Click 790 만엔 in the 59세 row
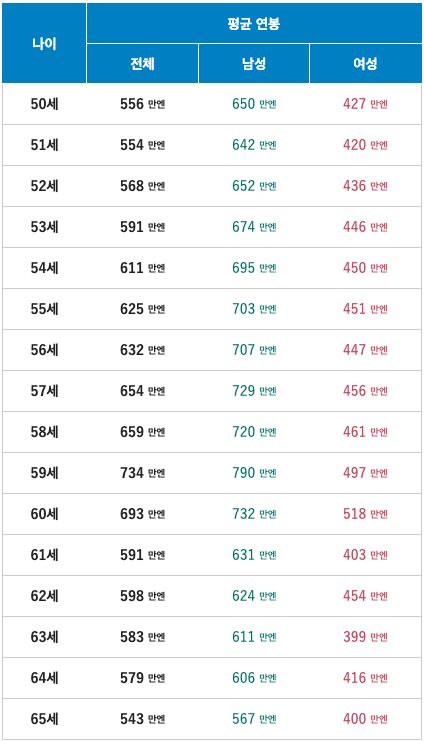424x742 pixels. (254, 473)
